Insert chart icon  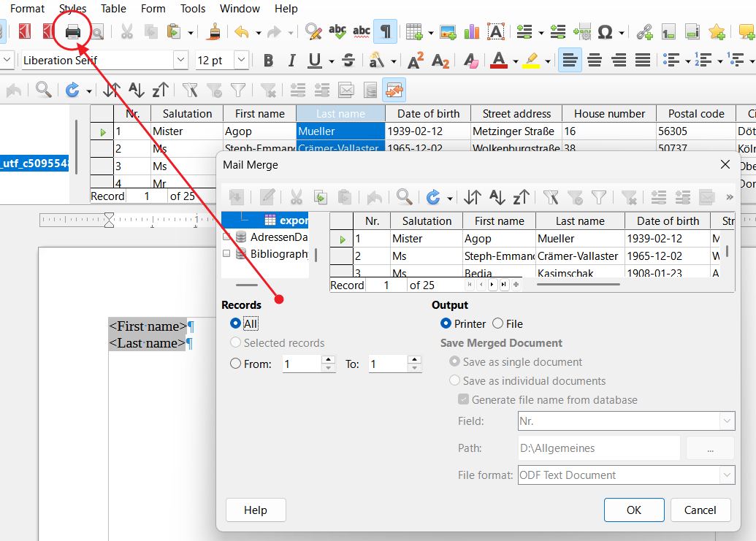click(x=472, y=32)
